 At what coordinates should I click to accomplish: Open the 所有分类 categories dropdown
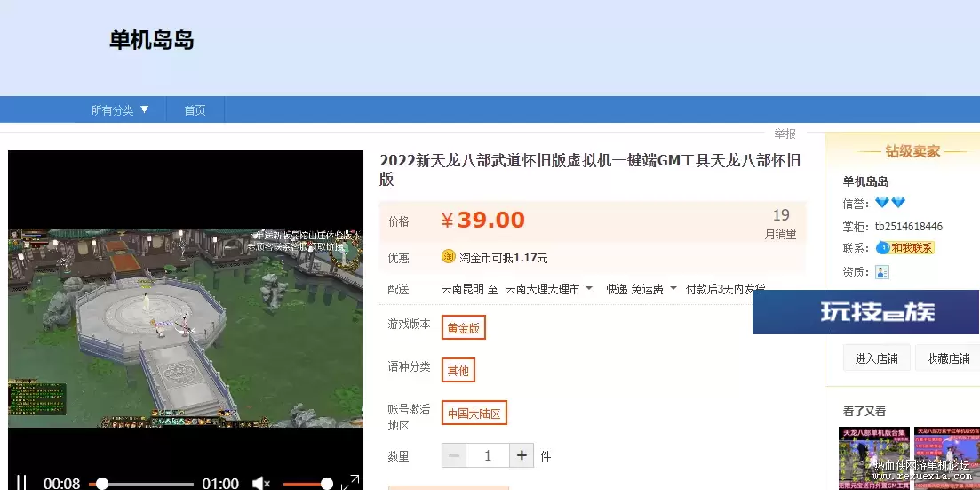(120, 110)
